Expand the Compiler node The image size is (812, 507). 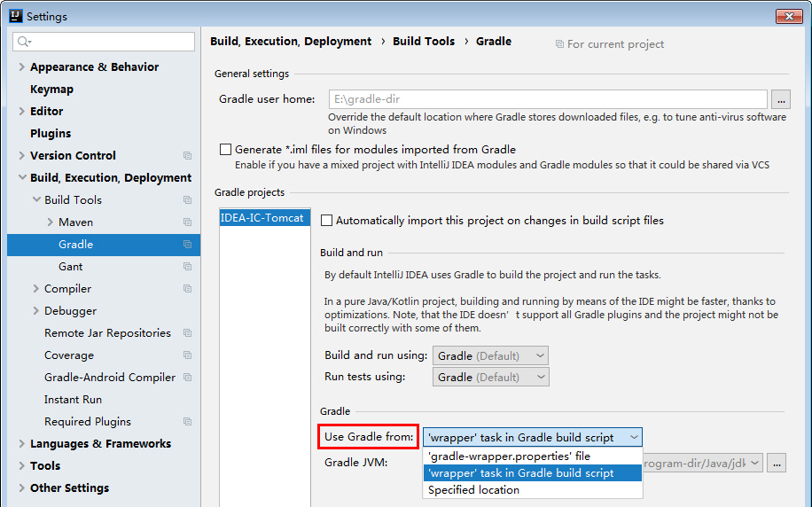tap(35, 288)
